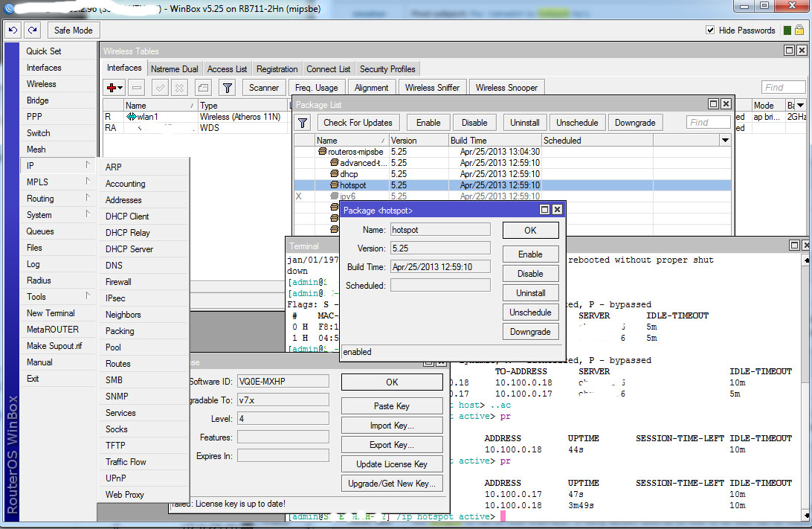Click OK in the Package hotspot dialog
812x529 pixels.
[x=531, y=231]
